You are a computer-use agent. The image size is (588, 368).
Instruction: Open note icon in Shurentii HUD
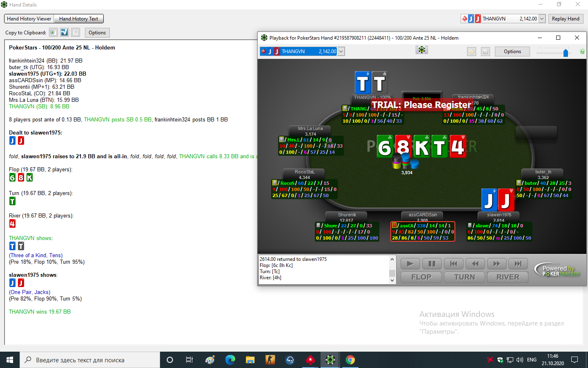(x=318, y=225)
